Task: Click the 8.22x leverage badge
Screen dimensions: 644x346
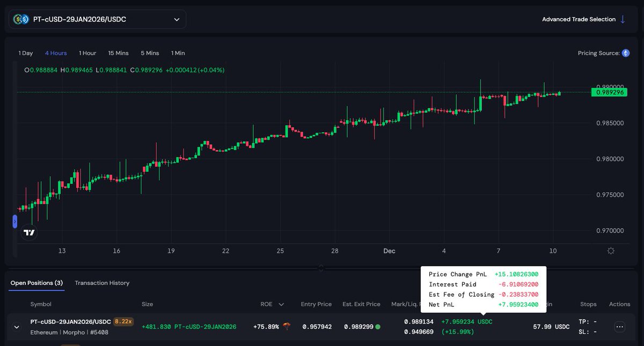Action: [x=123, y=321]
